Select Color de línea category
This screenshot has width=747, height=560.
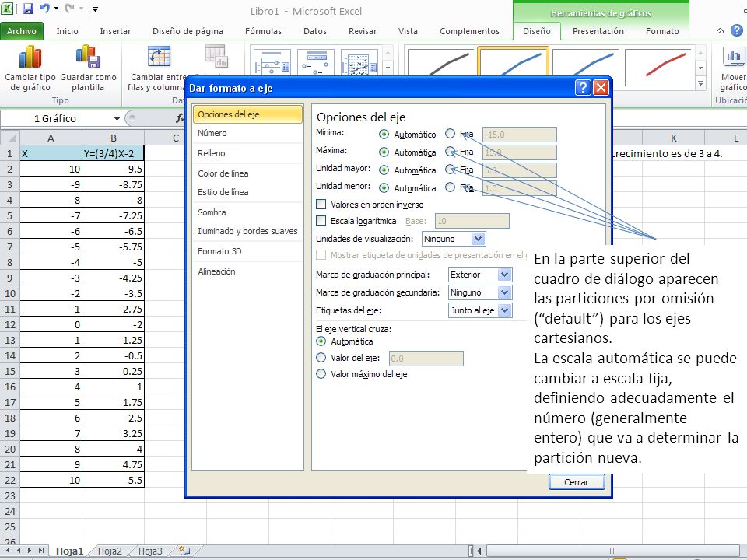[247, 173]
